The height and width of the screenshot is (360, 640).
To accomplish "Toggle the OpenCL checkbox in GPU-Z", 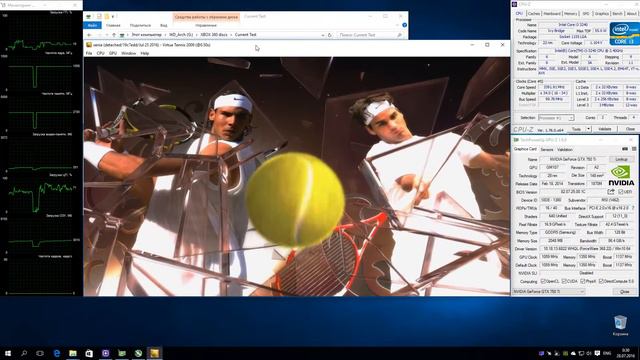I will tap(543, 282).
